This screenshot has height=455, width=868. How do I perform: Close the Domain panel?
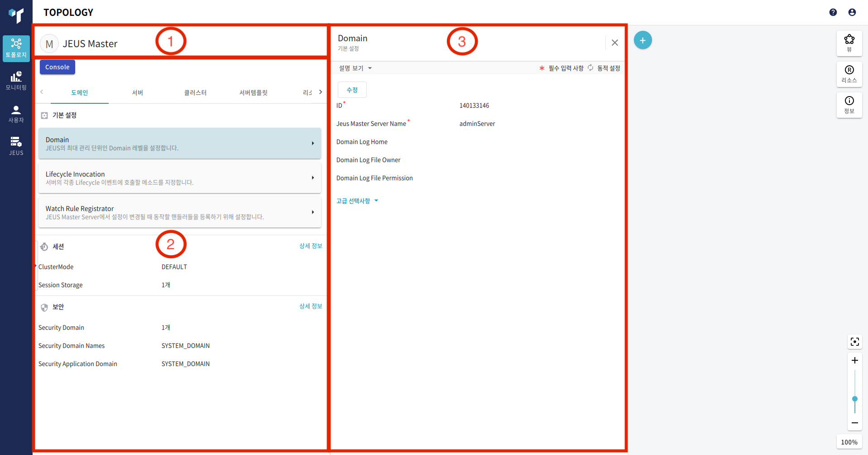click(x=615, y=43)
